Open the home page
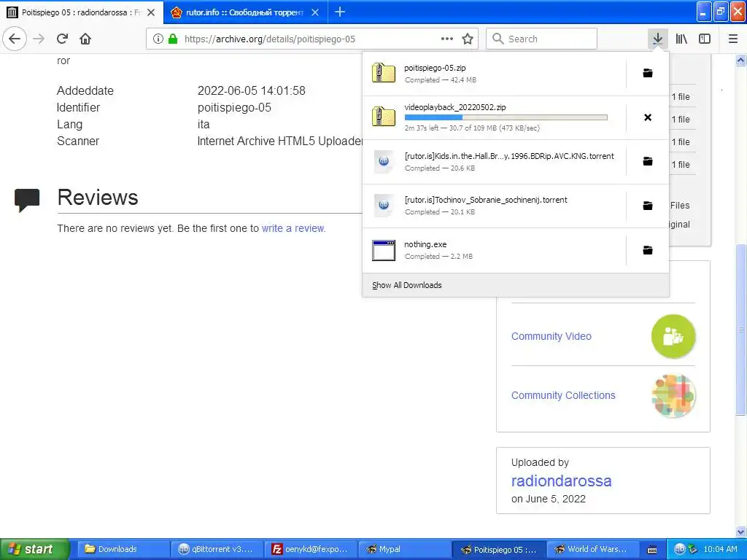Image resolution: width=747 pixels, height=560 pixels. pos(85,39)
